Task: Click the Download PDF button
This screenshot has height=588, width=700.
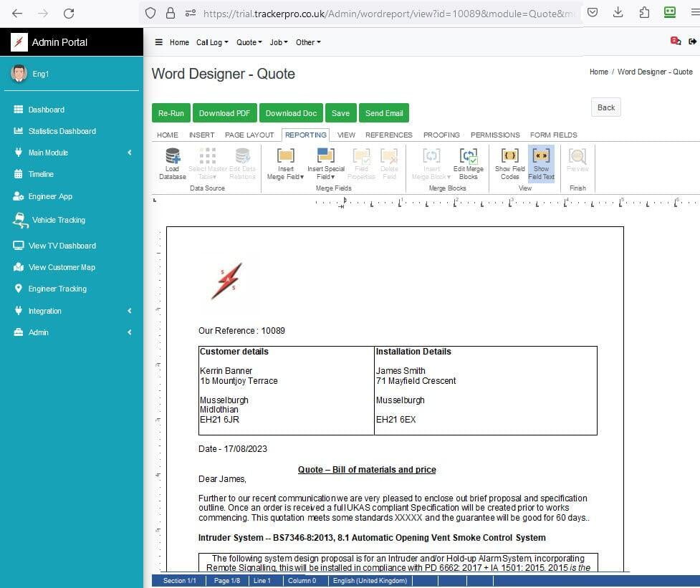Action: [x=224, y=113]
